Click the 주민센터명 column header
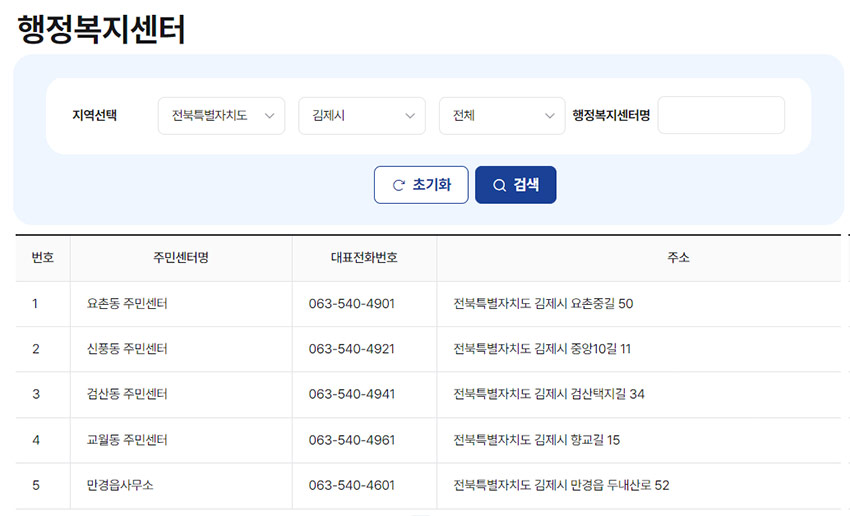Screen dimensions: 850x516 [181, 257]
